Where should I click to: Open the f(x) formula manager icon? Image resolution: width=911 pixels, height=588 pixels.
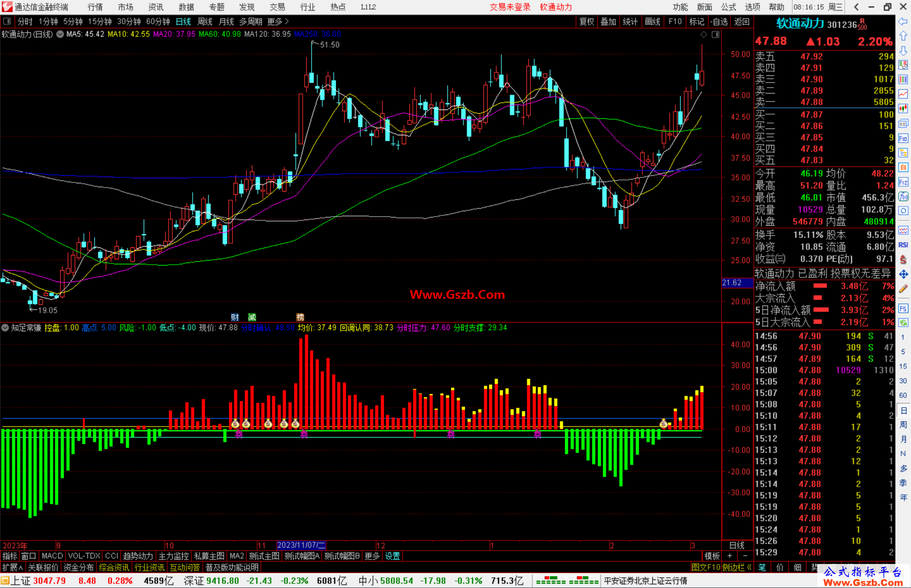pyautogui.click(x=903, y=196)
